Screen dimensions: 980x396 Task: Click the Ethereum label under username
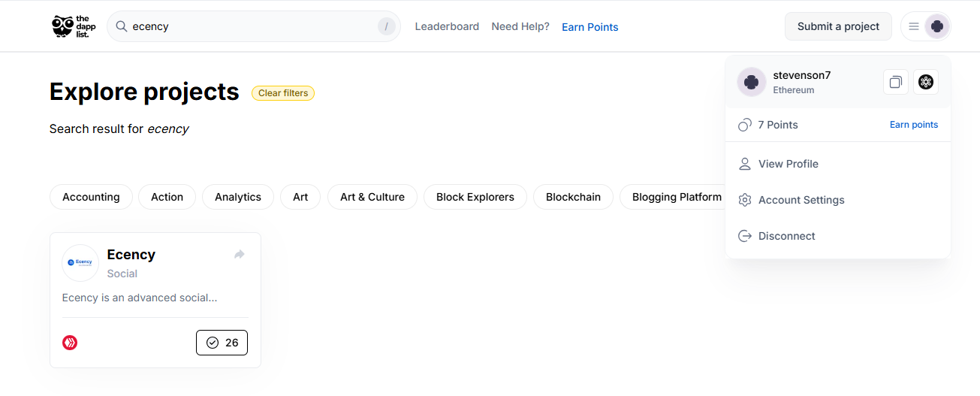tap(794, 90)
